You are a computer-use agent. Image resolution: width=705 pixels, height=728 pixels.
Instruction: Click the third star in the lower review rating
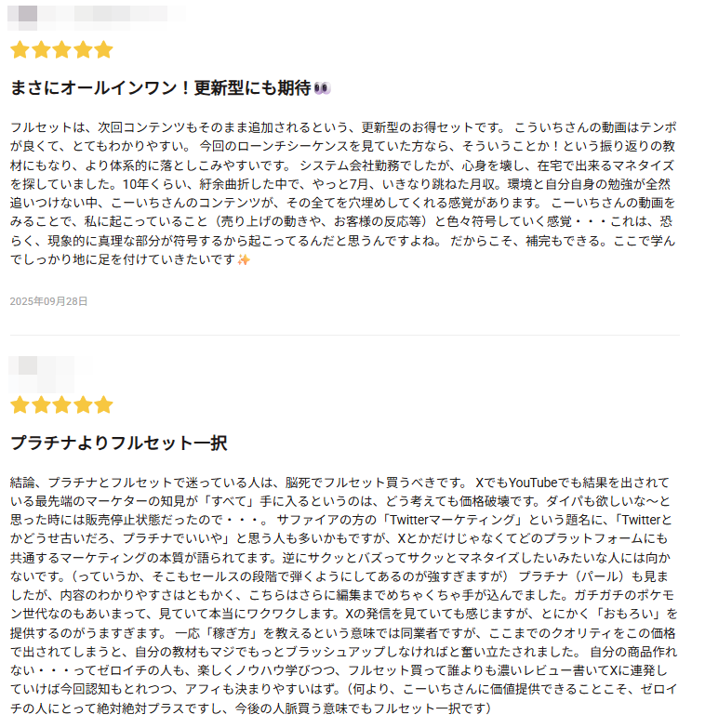pyautogui.click(x=61, y=404)
